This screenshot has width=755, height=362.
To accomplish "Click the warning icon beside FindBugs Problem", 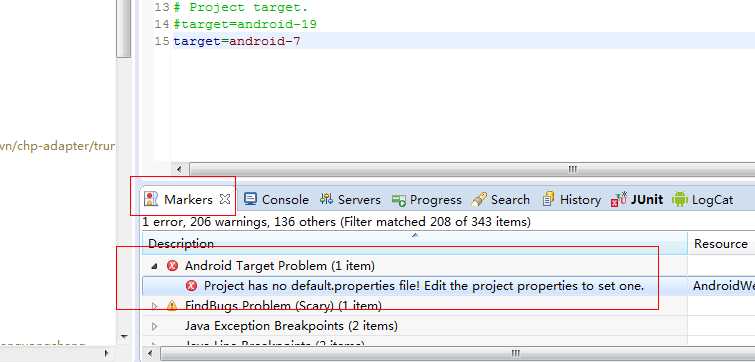I will (172, 306).
